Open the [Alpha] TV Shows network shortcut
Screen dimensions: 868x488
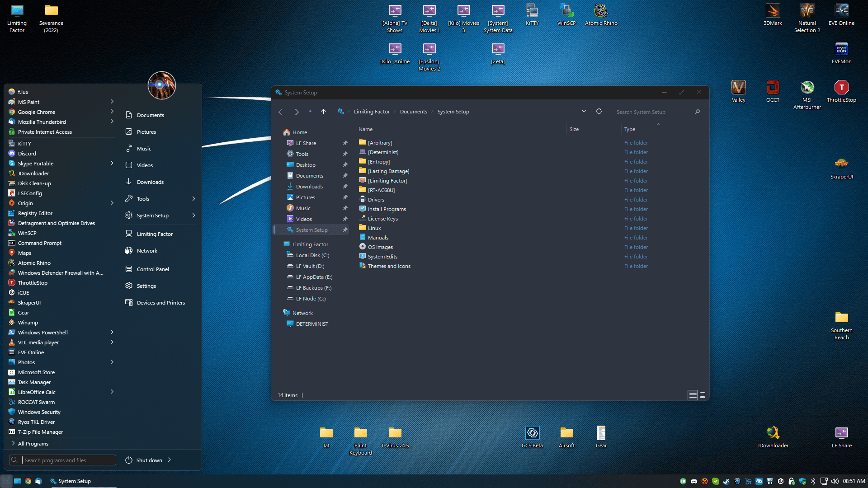(395, 18)
